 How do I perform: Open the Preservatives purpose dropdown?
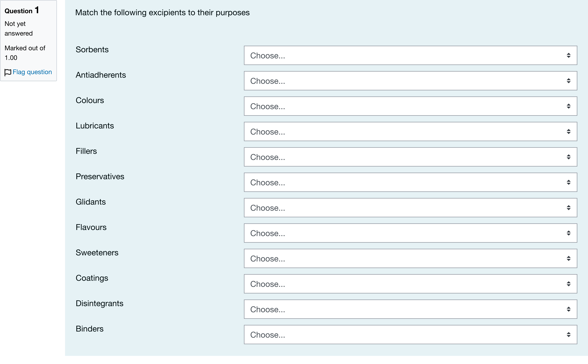[x=410, y=182]
